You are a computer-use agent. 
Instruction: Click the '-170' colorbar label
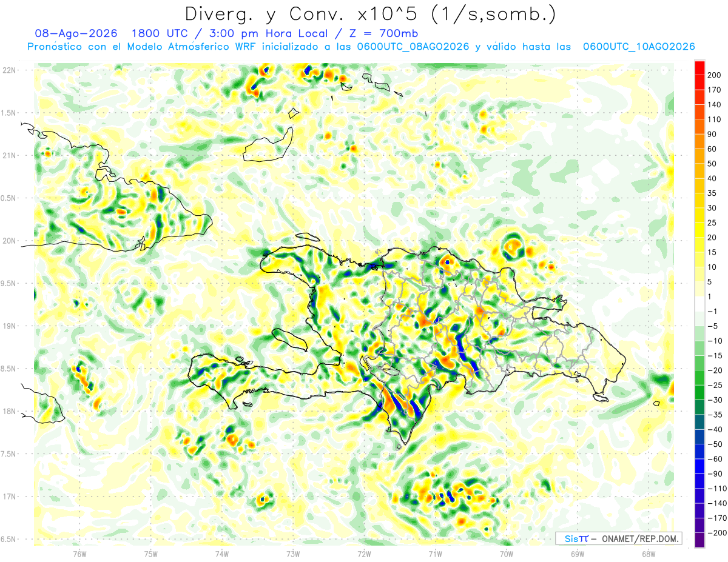[718, 518]
